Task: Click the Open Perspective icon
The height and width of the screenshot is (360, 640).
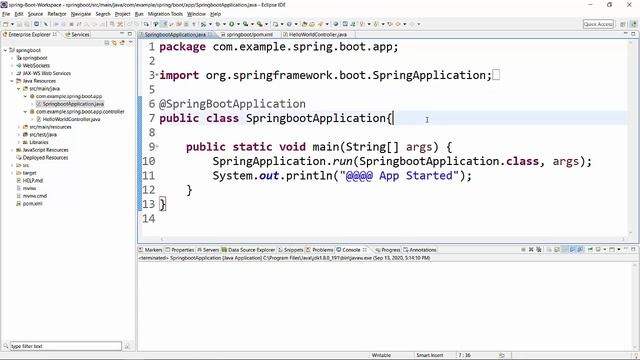Action: [623, 24]
